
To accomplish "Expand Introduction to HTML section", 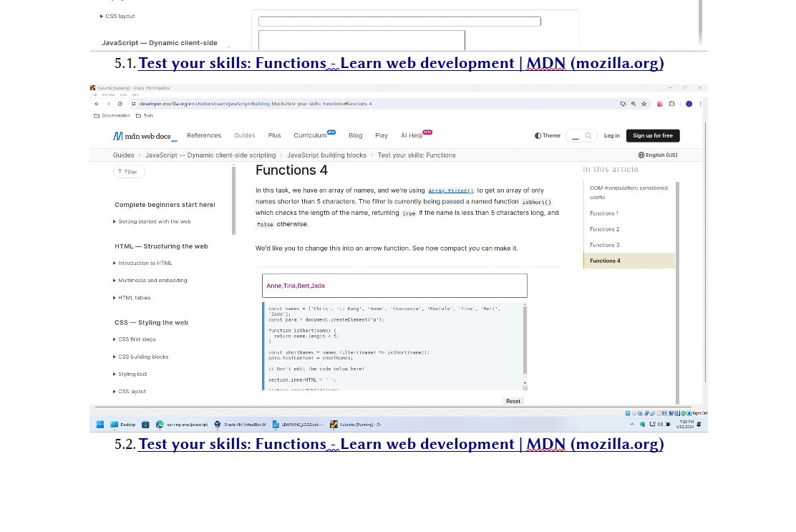I will tap(142, 263).
